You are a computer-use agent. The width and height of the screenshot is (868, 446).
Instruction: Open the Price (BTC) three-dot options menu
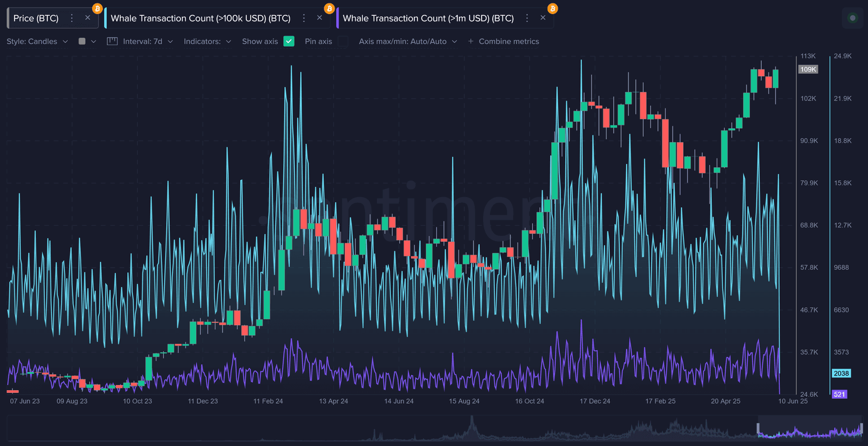[x=72, y=18]
